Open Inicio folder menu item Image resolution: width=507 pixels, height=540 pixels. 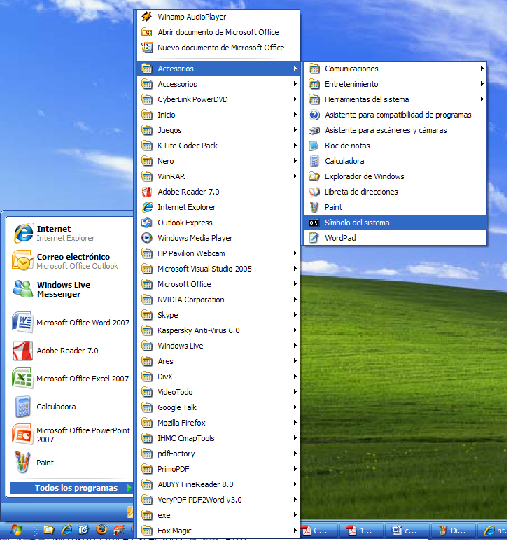click(x=218, y=115)
